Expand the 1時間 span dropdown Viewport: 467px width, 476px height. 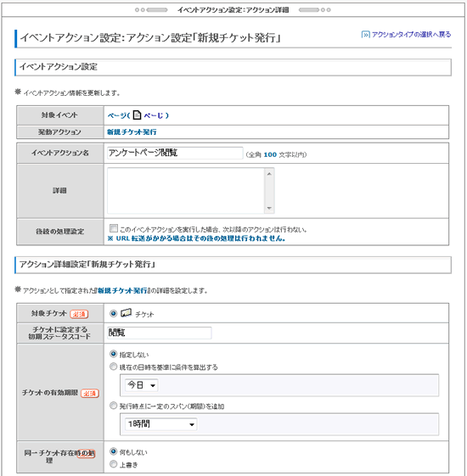[161, 424]
